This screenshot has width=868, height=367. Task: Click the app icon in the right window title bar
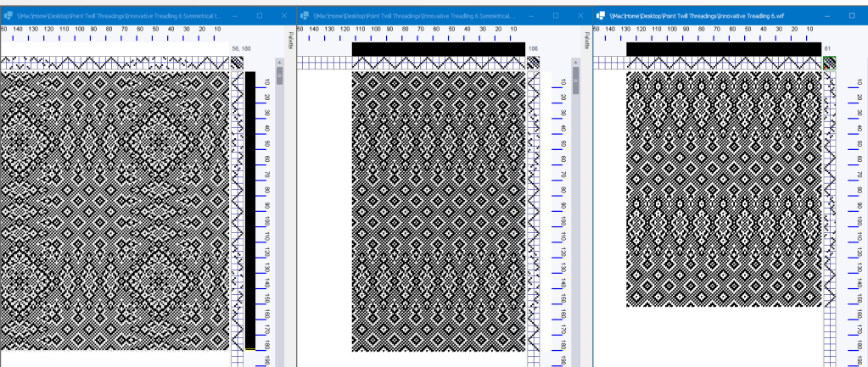[x=601, y=15]
